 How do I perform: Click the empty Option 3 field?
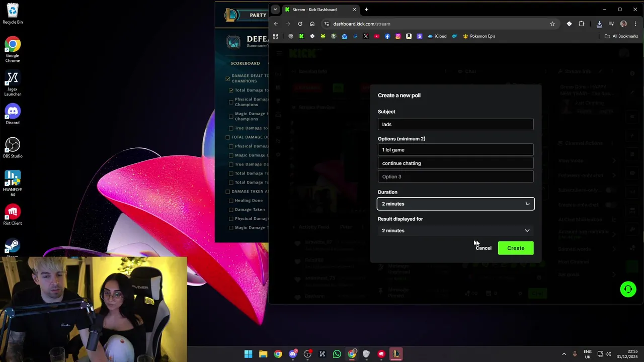pos(455,176)
